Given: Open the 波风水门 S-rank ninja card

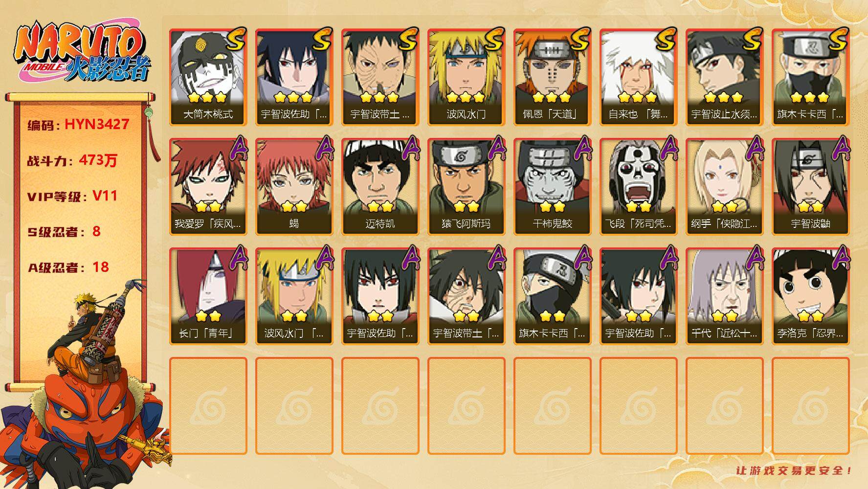Looking at the screenshot, I should pos(466,77).
